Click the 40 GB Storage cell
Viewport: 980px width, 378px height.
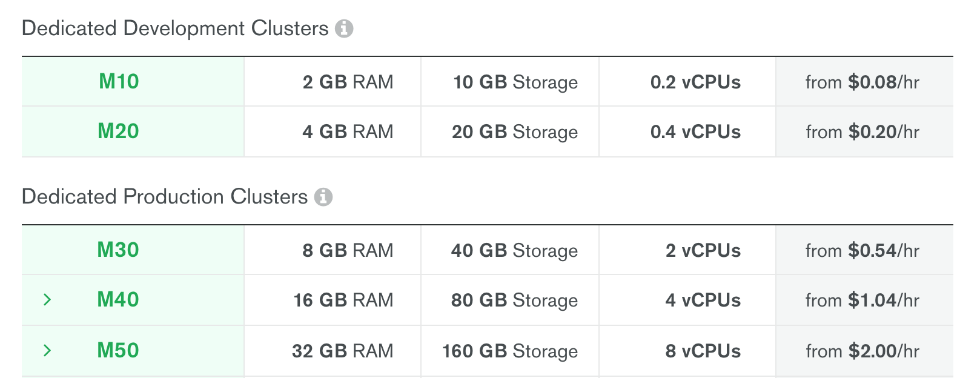click(514, 251)
